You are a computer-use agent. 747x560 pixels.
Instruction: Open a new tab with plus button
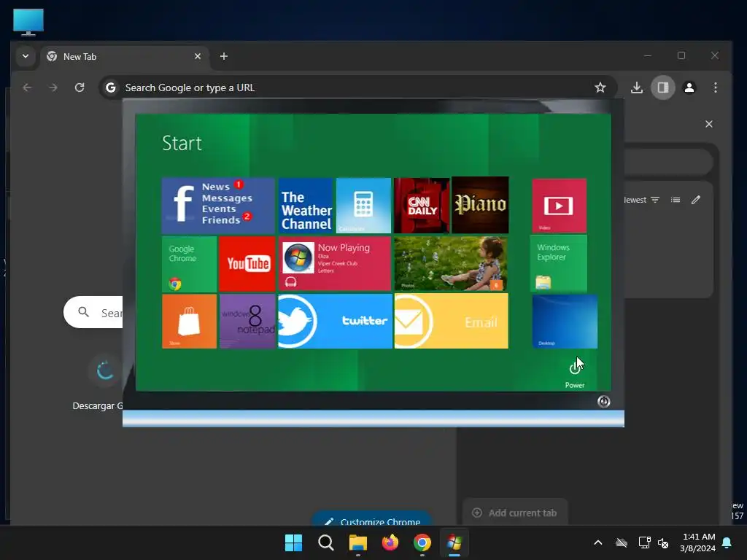click(x=223, y=56)
